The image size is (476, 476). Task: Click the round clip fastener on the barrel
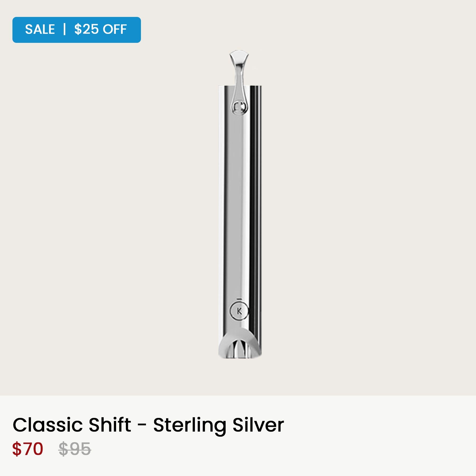tap(240, 107)
